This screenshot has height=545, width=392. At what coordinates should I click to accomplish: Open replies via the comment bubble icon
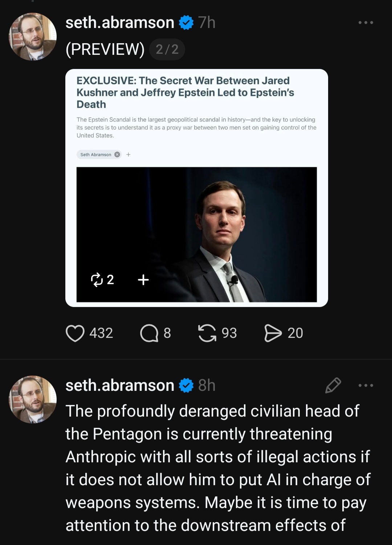click(x=149, y=333)
